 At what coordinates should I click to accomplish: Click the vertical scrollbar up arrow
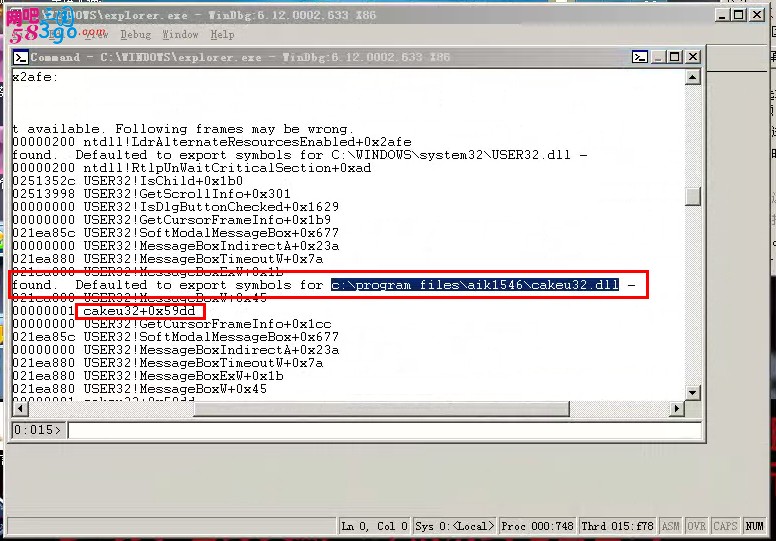pos(692,77)
